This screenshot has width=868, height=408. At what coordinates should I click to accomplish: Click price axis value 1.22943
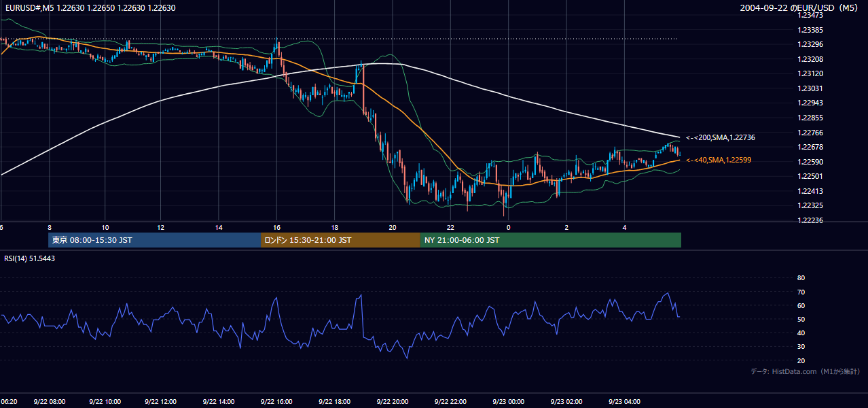[x=810, y=103]
